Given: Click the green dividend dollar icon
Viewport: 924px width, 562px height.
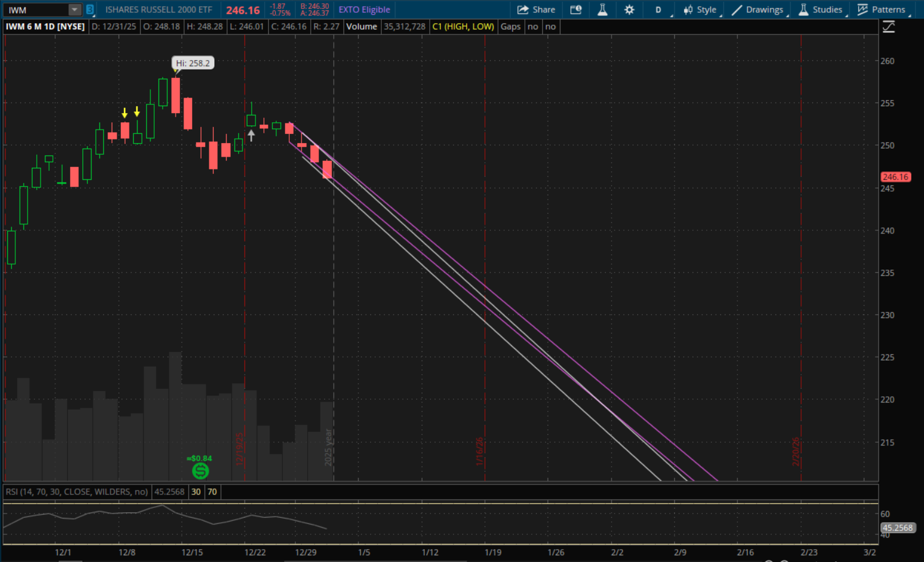Looking at the screenshot, I should point(200,471).
